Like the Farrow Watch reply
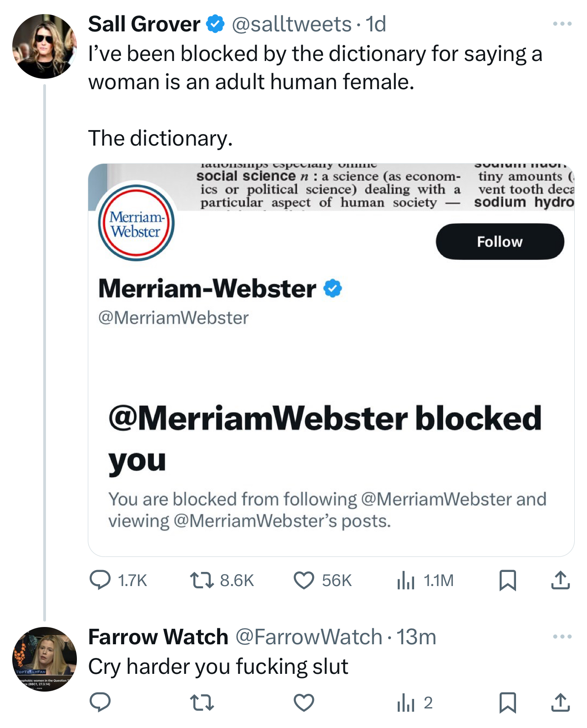This screenshot has width=587, height=728. point(304,703)
